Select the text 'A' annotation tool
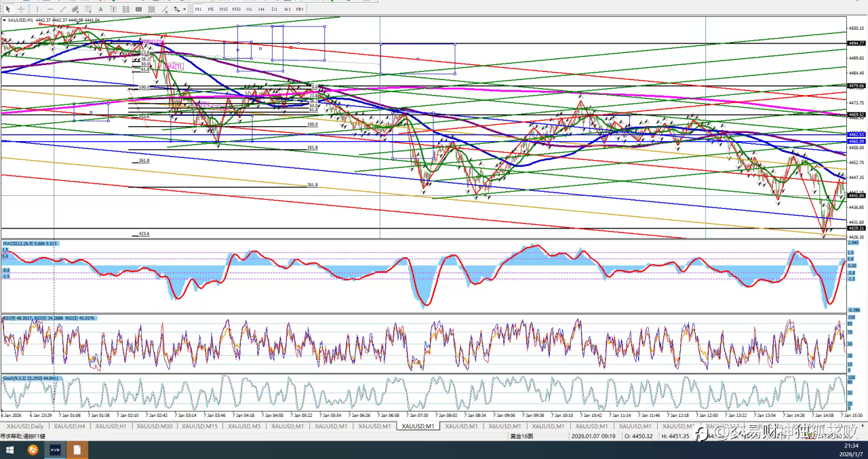Screen dimensions: 868x459 pos(101,9)
